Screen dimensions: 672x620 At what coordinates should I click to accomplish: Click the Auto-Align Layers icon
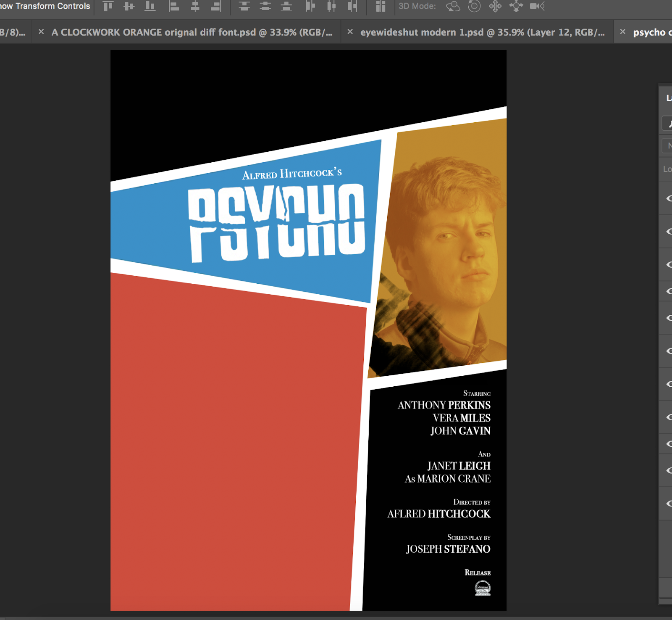click(x=381, y=6)
